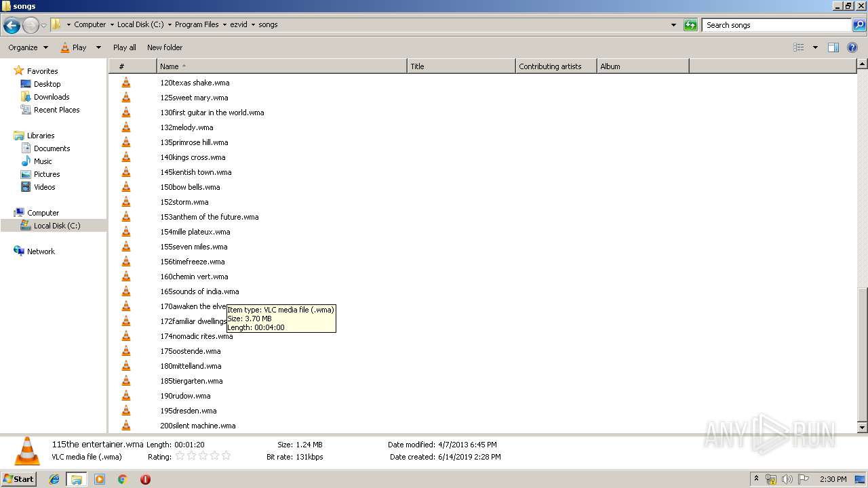Image resolution: width=868 pixels, height=488 pixels.
Task: Select Network in navigation pane
Action: pyautogui.click(x=41, y=251)
